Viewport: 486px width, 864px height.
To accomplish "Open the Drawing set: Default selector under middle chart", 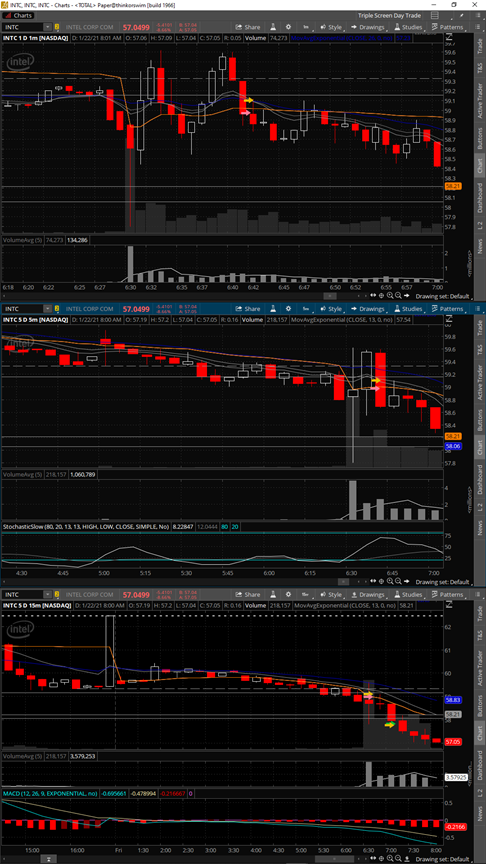I will tap(441, 582).
